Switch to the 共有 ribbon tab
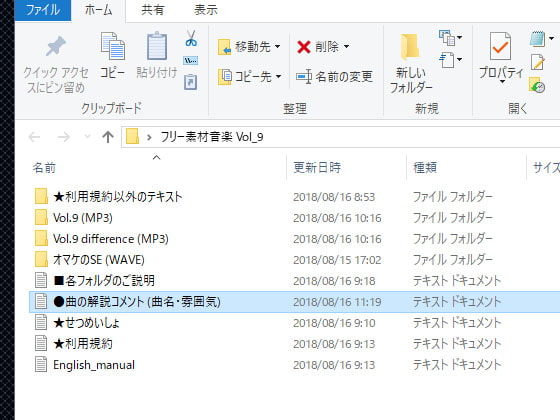 coord(152,10)
